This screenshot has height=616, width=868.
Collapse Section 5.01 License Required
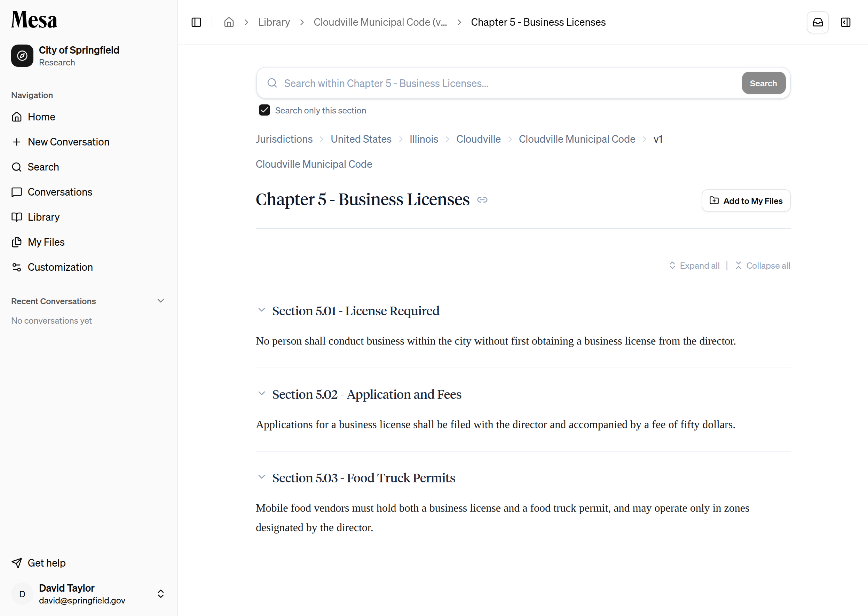261,310
